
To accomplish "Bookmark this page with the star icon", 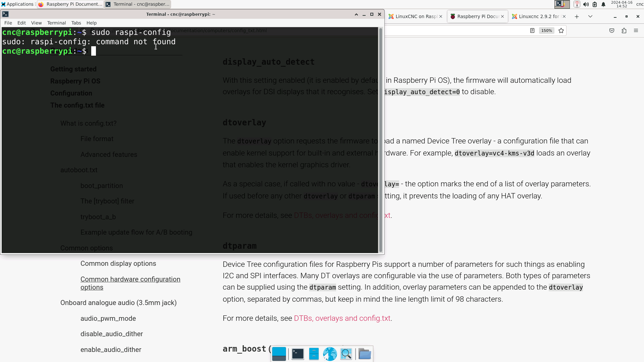I will pos(561,31).
